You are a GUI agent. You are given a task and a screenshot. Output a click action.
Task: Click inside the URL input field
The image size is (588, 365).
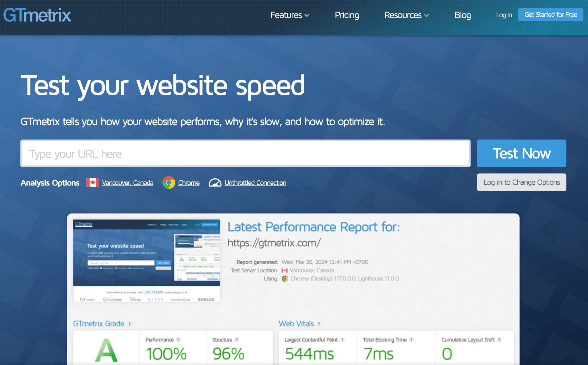pyautogui.click(x=245, y=153)
